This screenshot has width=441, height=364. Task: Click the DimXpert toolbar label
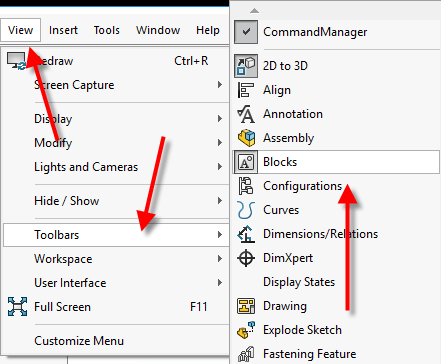pos(288,258)
